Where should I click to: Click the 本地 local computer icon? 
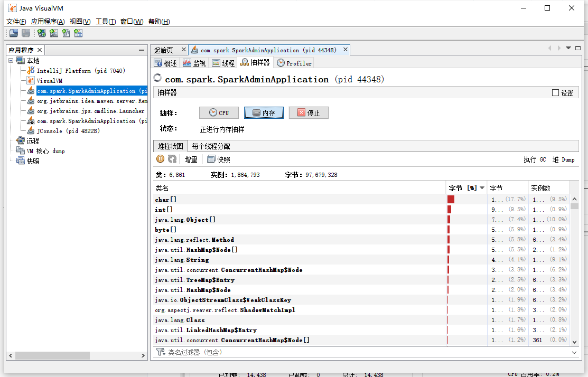pyautogui.click(x=21, y=60)
